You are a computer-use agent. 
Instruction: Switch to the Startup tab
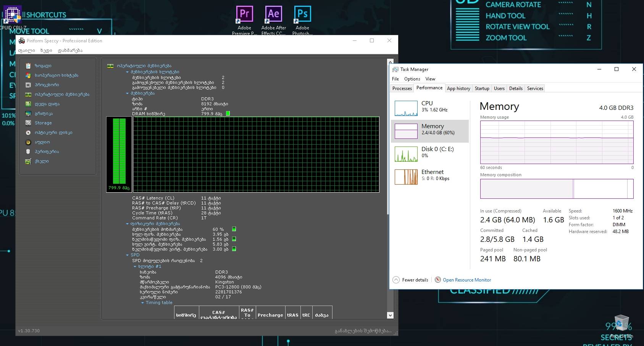tap(482, 89)
